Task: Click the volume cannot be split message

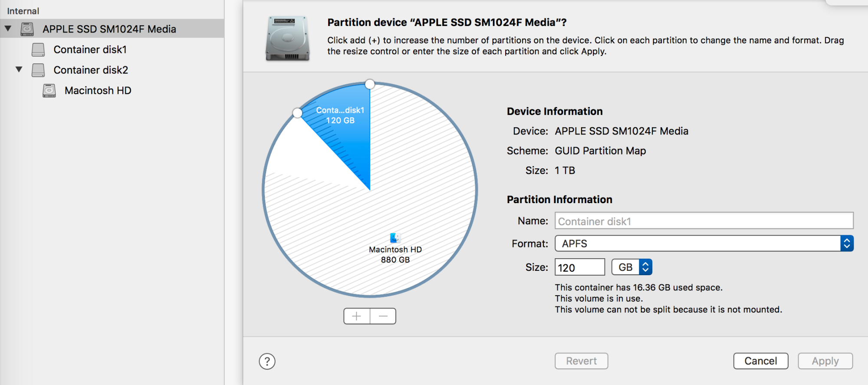Action: 668,309
